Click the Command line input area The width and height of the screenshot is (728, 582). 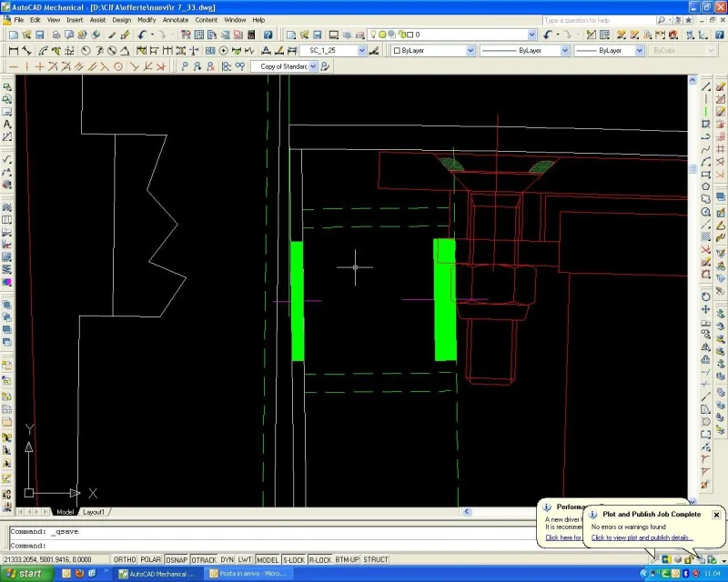point(271,546)
